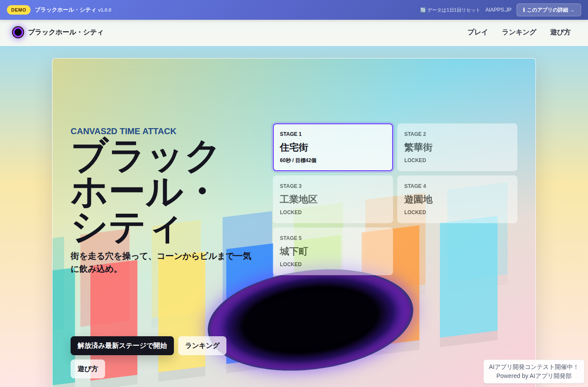Click the large black hole illustration
Image resolution: width=588 pixels, height=387 pixels.
pyautogui.click(x=310, y=319)
